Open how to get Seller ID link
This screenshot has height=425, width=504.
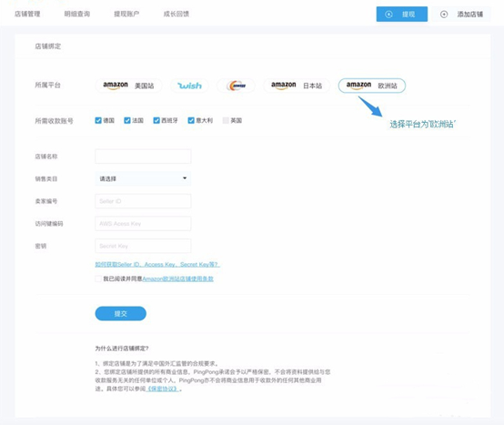(157, 264)
